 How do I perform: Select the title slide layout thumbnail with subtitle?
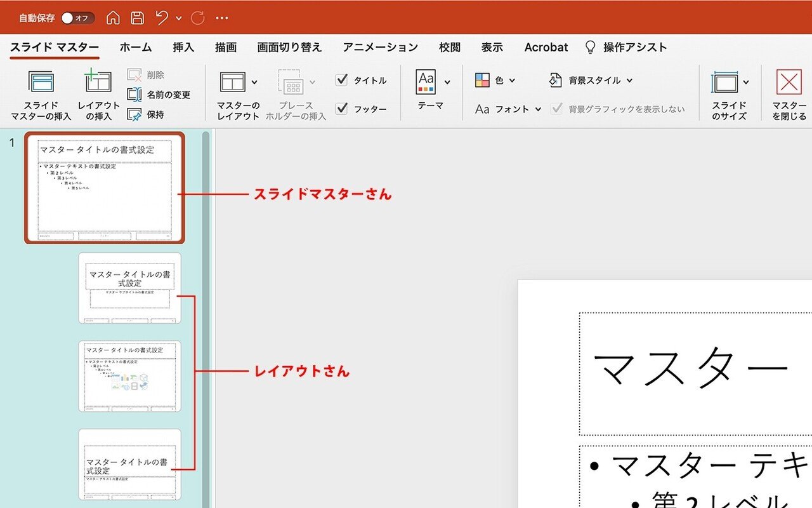coord(130,288)
